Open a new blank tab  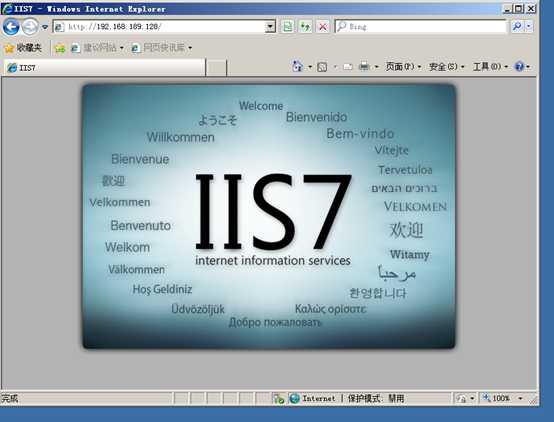(x=216, y=68)
